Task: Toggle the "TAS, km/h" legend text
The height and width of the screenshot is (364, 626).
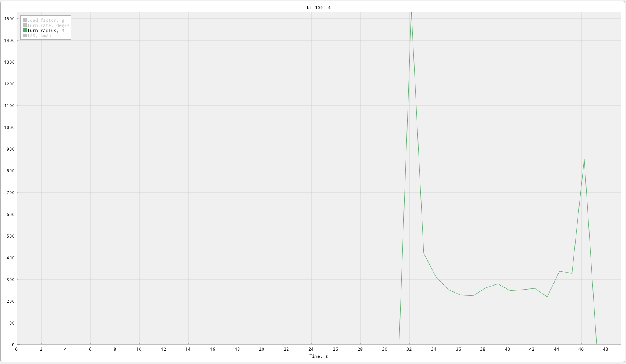Action: tap(39, 36)
